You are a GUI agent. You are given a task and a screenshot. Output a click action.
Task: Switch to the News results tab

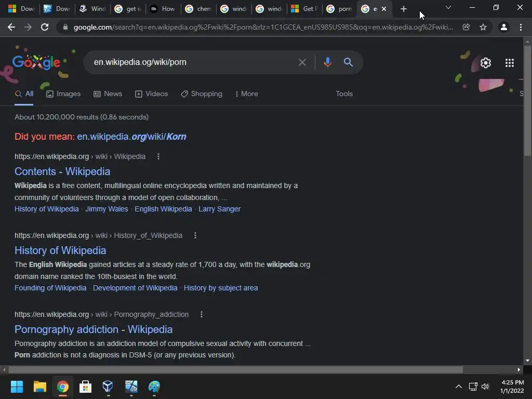tap(108, 94)
